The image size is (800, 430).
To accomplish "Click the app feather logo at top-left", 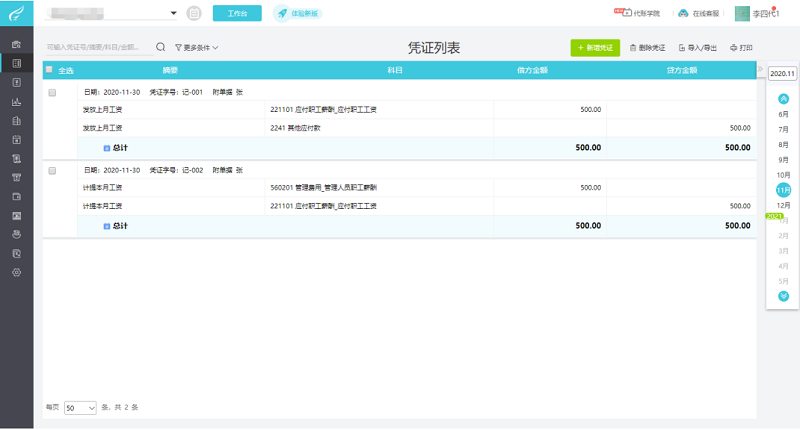I will [16, 14].
